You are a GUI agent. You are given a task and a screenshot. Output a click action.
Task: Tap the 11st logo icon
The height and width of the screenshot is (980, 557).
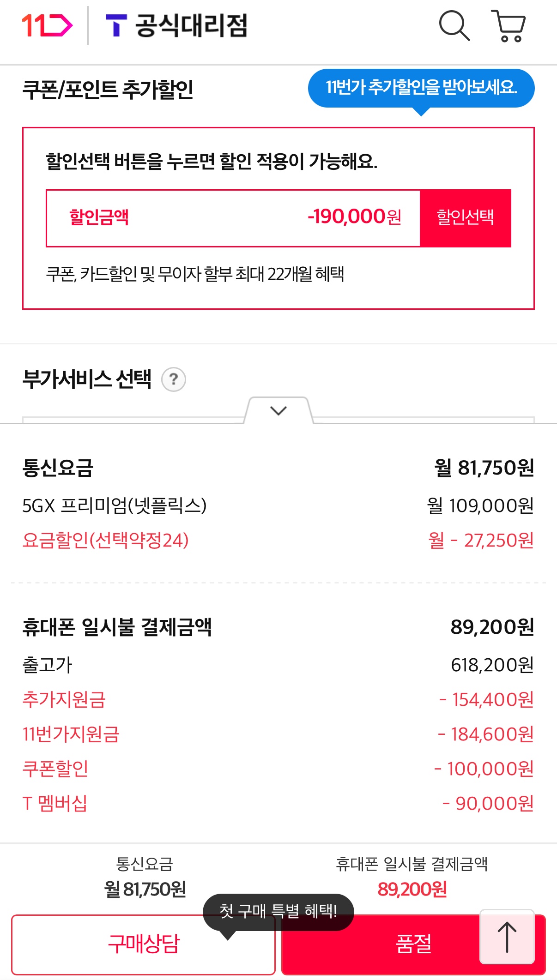coord(47,25)
